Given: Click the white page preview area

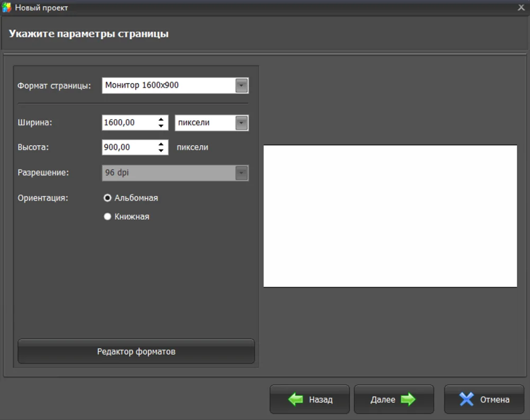Looking at the screenshot, I should (x=390, y=216).
